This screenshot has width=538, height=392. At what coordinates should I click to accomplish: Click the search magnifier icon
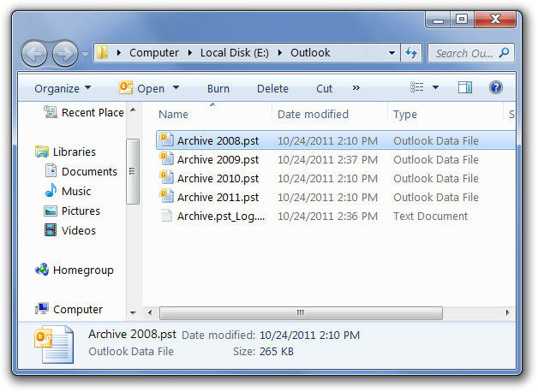[x=504, y=53]
